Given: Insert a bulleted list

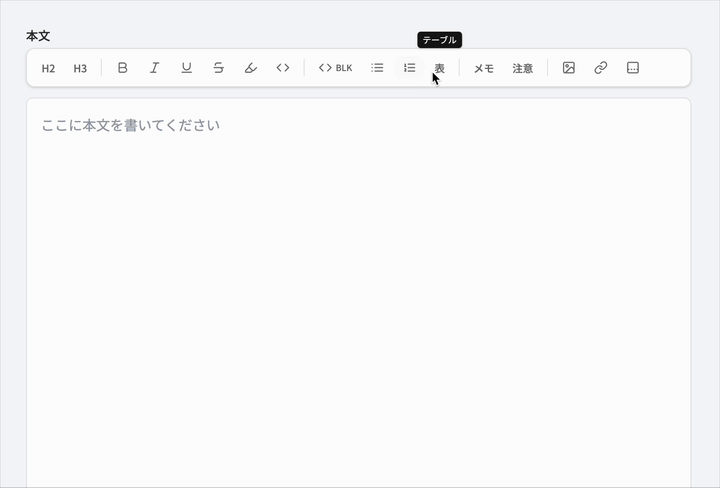Looking at the screenshot, I should pyautogui.click(x=377, y=68).
